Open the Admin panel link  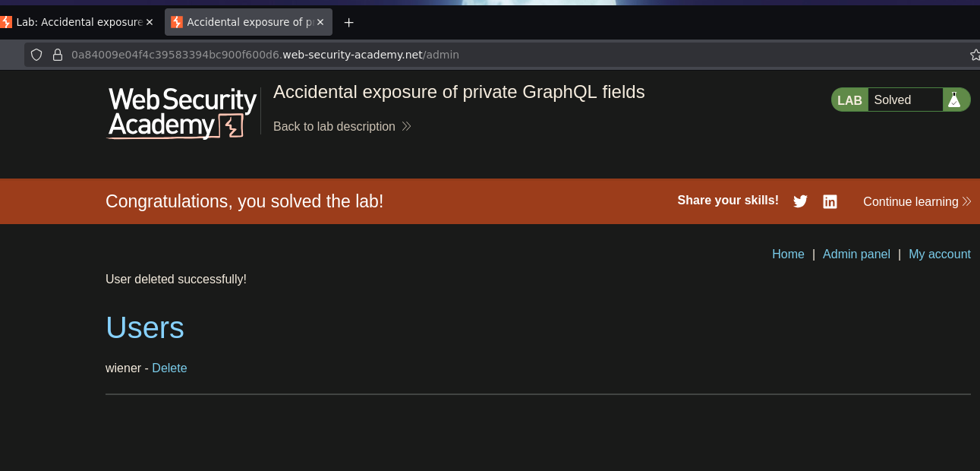(856, 254)
